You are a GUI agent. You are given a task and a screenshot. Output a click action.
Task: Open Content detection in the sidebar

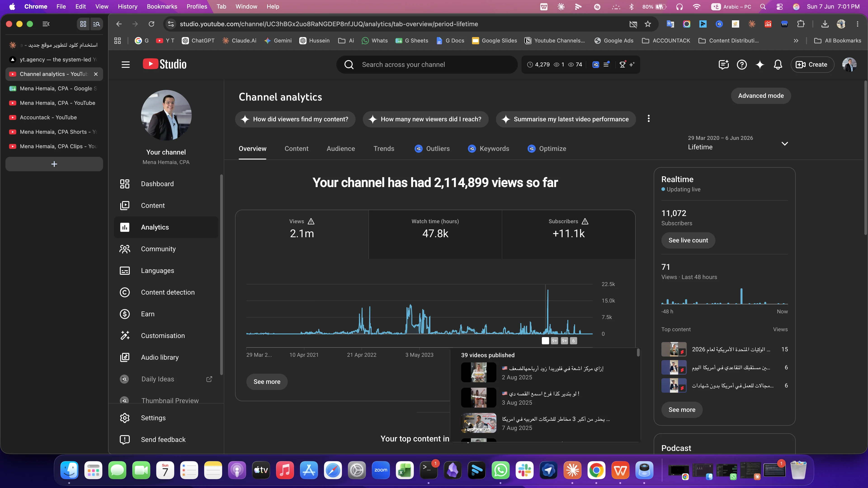(166, 292)
